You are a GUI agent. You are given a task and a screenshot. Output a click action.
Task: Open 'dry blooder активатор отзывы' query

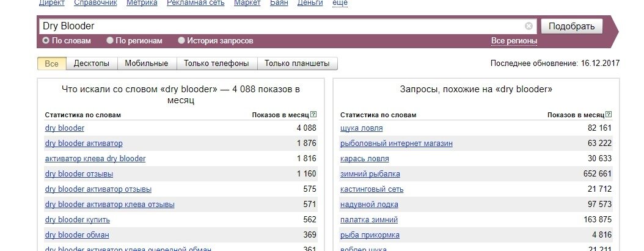pos(98,189)
